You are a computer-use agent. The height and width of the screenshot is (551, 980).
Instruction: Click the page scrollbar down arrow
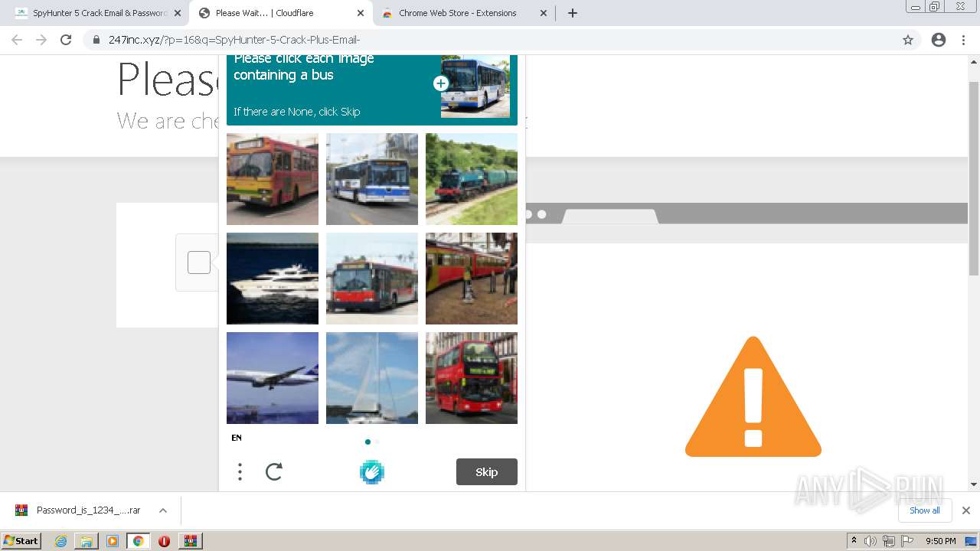tap(974, 484)
